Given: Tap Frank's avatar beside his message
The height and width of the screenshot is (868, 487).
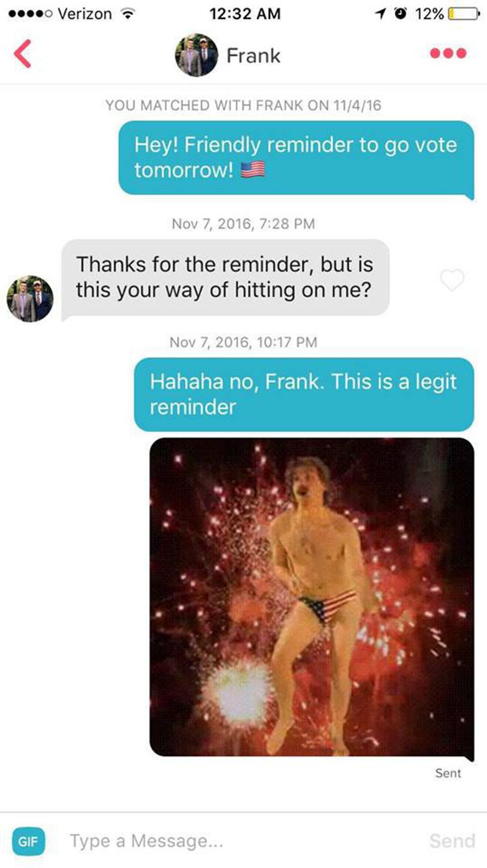Looking at the screenshot, I should click(x=30, y=298).
